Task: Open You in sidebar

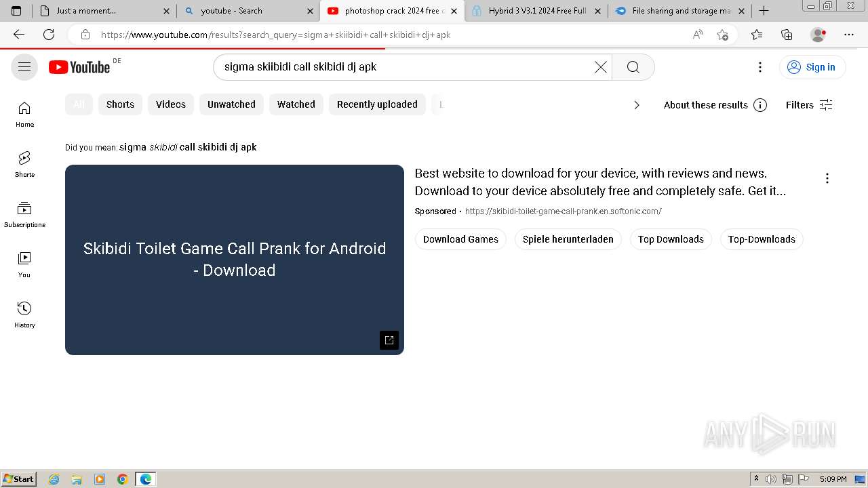Action: [x=24, y=265]
